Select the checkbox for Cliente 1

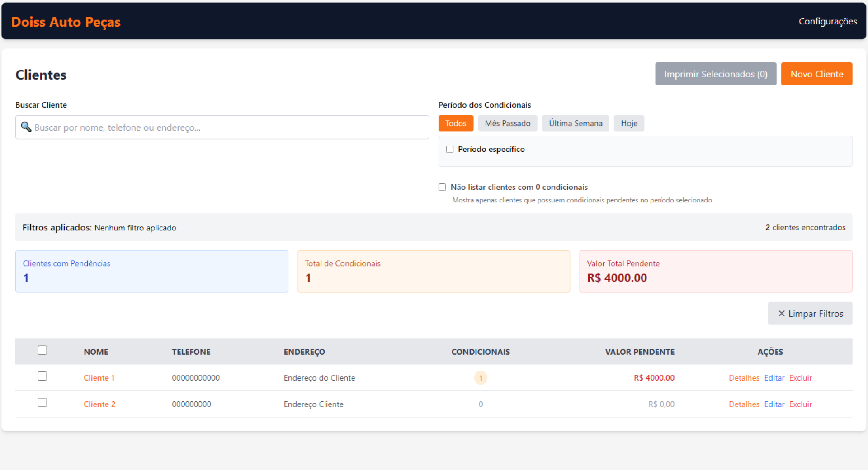pyautogui.click(x=42, y=376)
